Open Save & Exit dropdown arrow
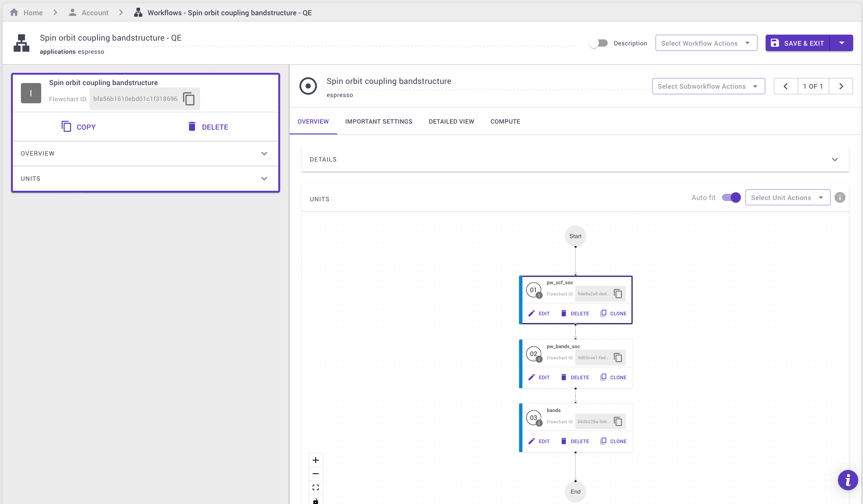Image resolution: width=863 pixels, height=504 pixels. click(x=841, y=43)
